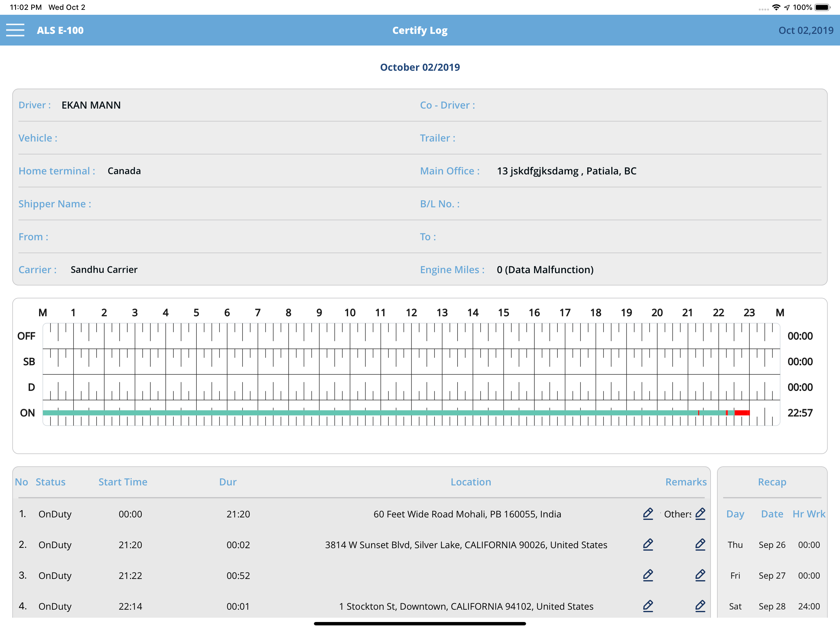Tap the battery indicator in status bar
Screen dimensions: 840x630
[823, 7]
